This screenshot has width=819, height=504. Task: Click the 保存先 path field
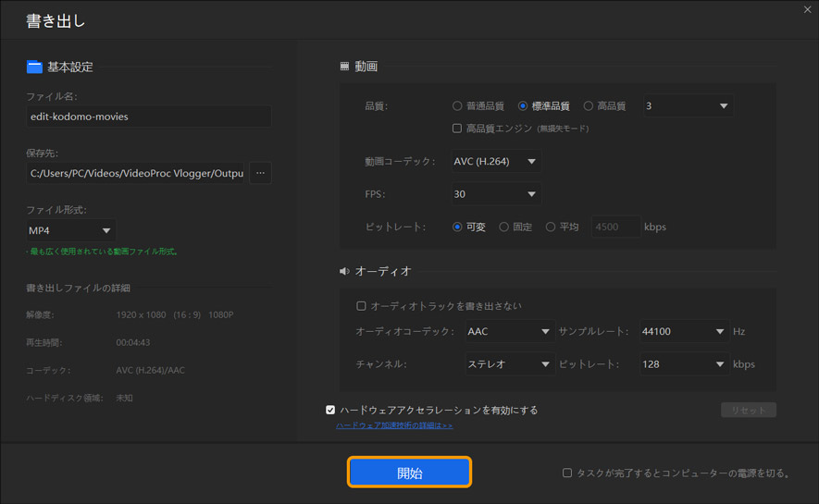135,173
